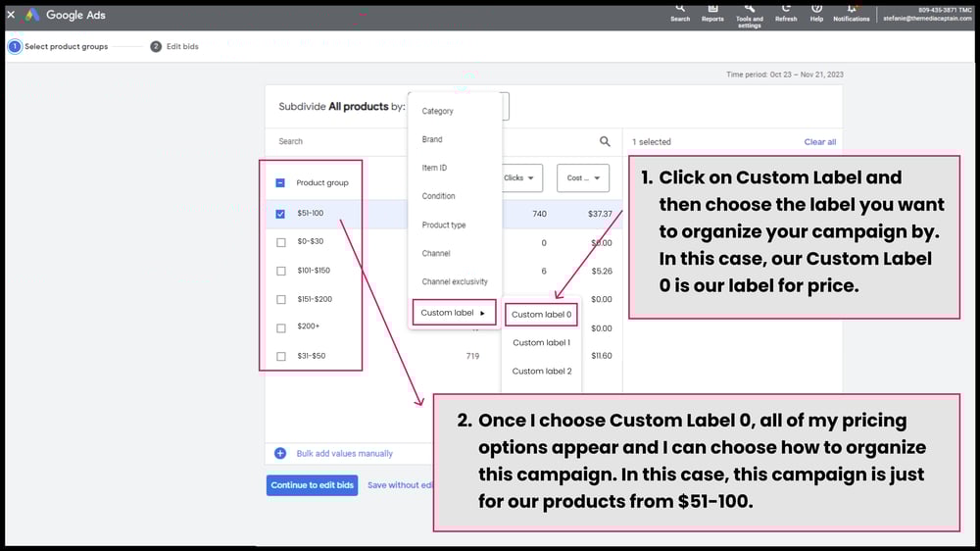Click the $37.37 cost value
980x551 pixels.
[x=600, y=214]
